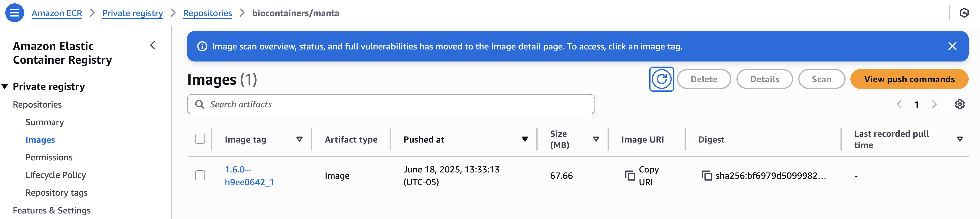Screen dimensions: 980x219
Task: Click View push commands button
Action: (x=909, y=79)
